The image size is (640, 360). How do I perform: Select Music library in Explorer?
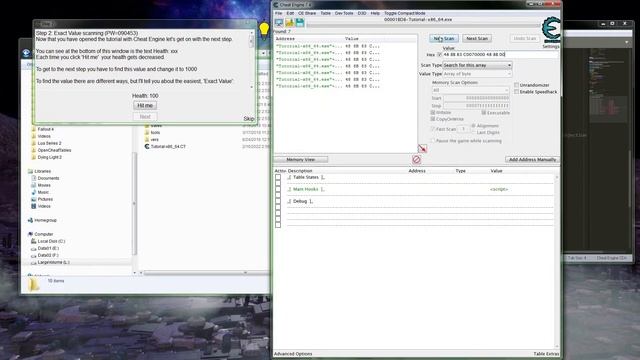point(40,192)
